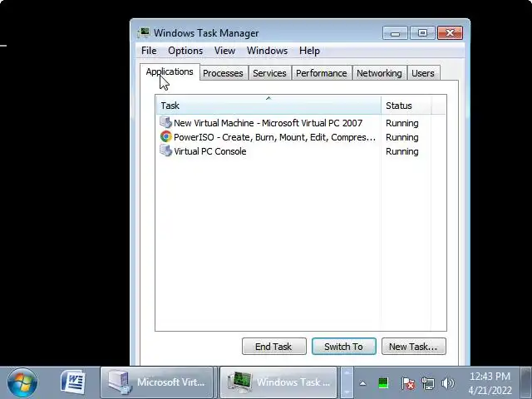
Task: Show hidden system tray icons arrow
Action: (362, 383)
